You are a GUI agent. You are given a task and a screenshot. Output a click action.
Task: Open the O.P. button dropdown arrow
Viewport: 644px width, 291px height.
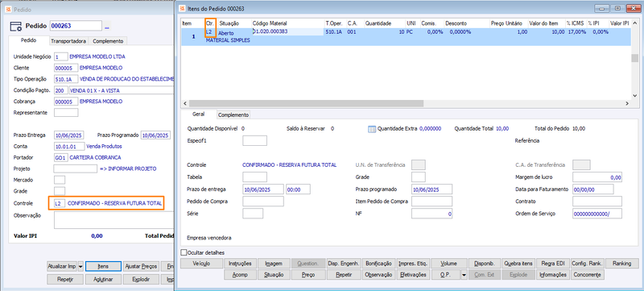(464, 275)
